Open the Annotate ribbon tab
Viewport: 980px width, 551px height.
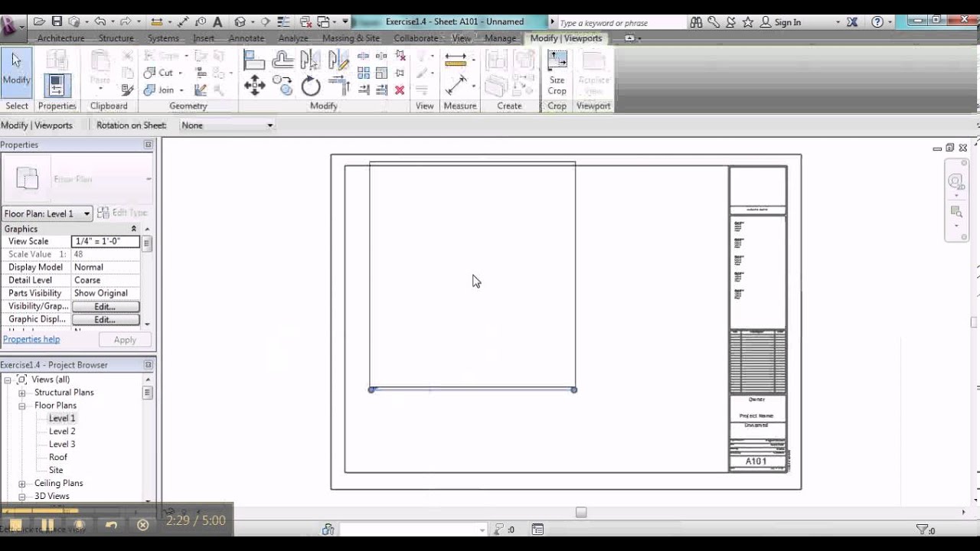[247, 38]
